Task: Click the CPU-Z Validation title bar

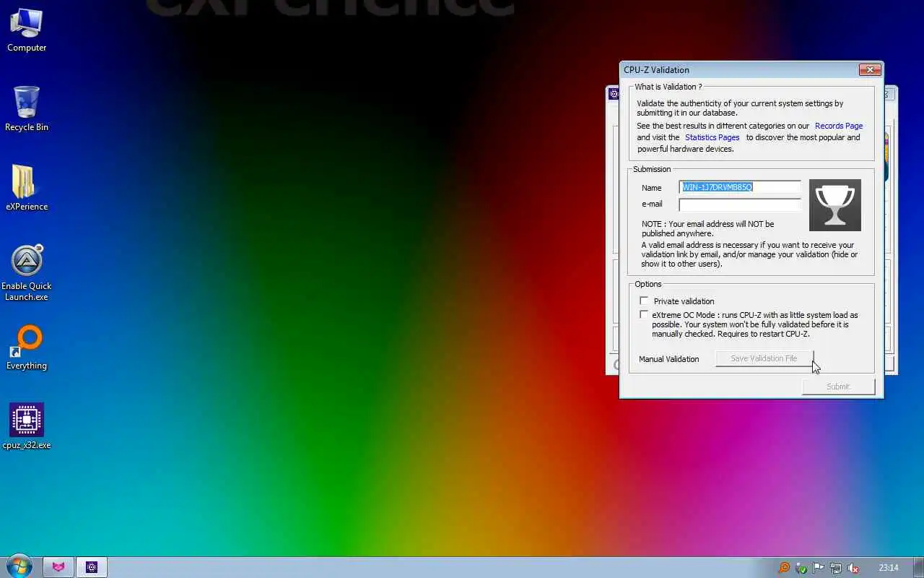Action: [x=740, y=69]
